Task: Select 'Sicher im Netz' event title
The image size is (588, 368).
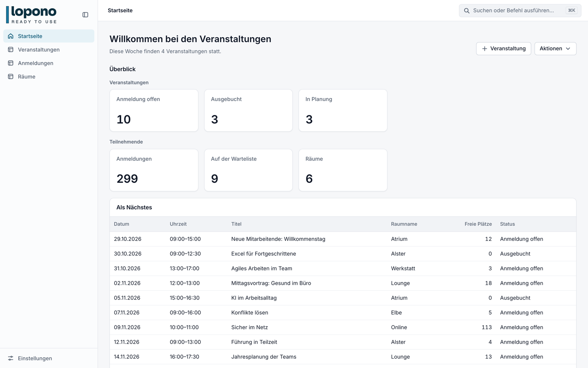Action: pyautogui.click(x=249, y=328)
